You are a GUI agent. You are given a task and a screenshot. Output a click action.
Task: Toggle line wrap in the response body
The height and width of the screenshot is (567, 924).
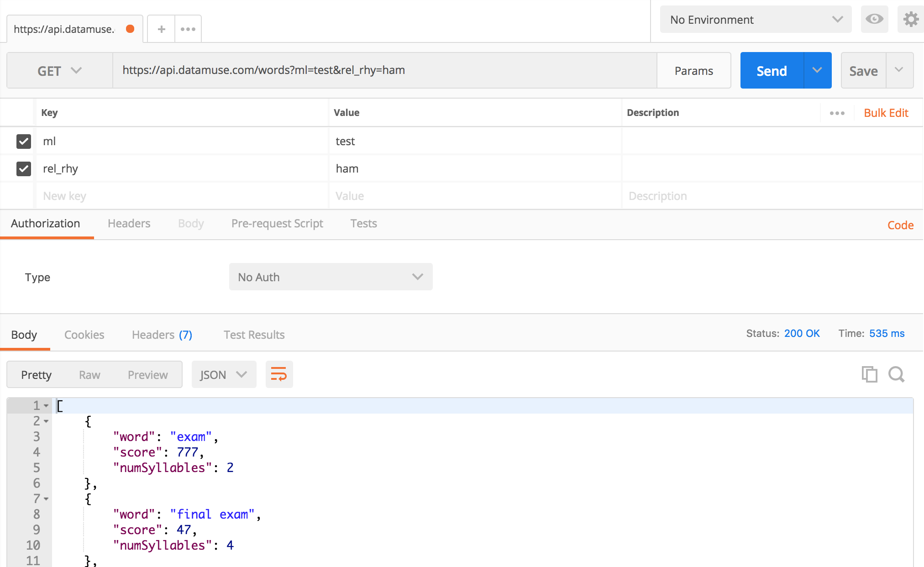point(279,374)
